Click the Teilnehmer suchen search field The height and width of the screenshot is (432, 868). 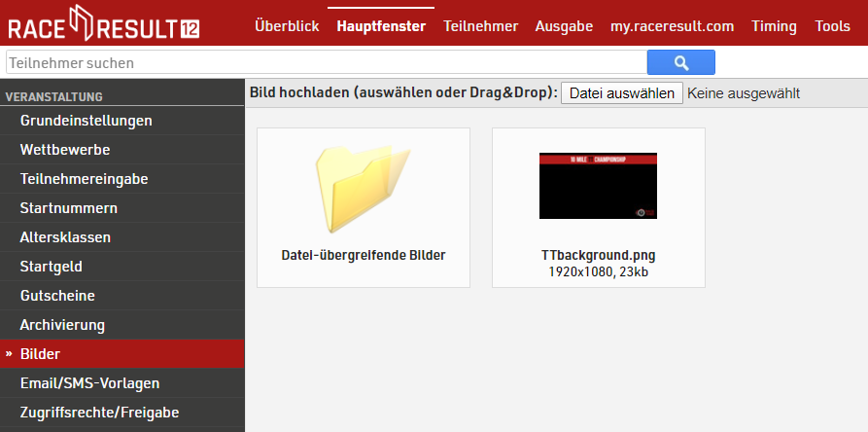pyautogui.click(x=326, y=63)
